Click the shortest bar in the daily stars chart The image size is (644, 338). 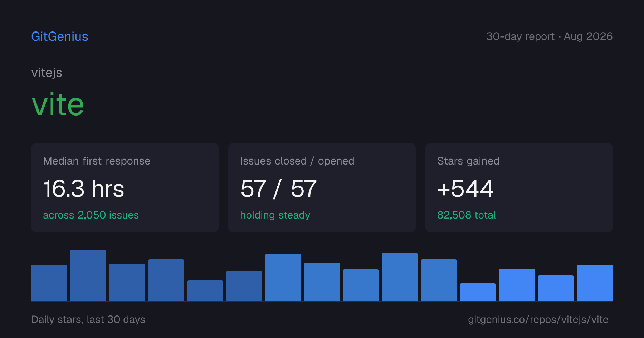[x=478, y=292]
